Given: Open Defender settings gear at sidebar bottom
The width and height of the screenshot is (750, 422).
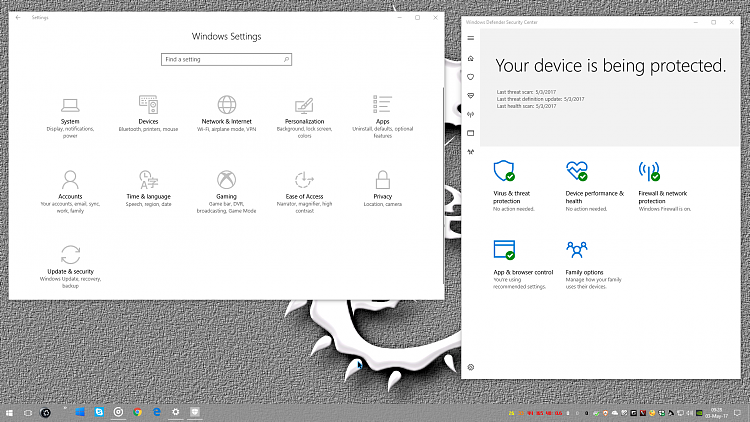Looking at the screenshot, I should click(x=471, y=367).
